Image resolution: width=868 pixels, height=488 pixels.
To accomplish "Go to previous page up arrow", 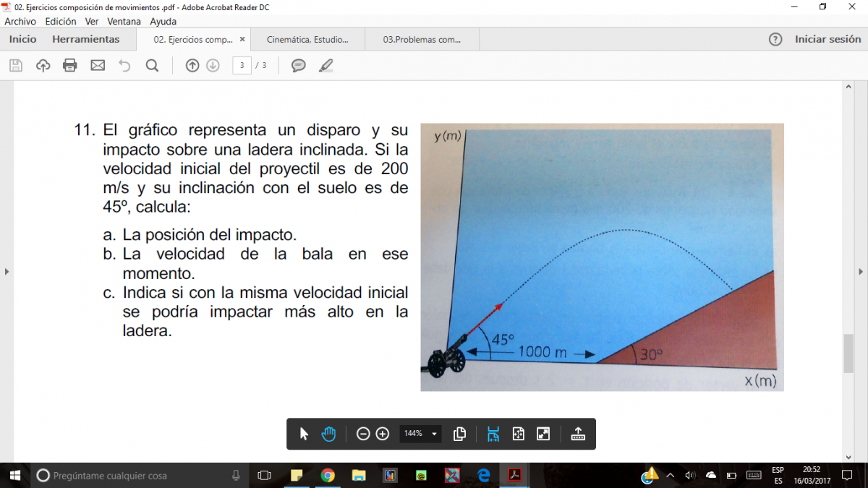I will pyautogui.click(x=192, y=66).
